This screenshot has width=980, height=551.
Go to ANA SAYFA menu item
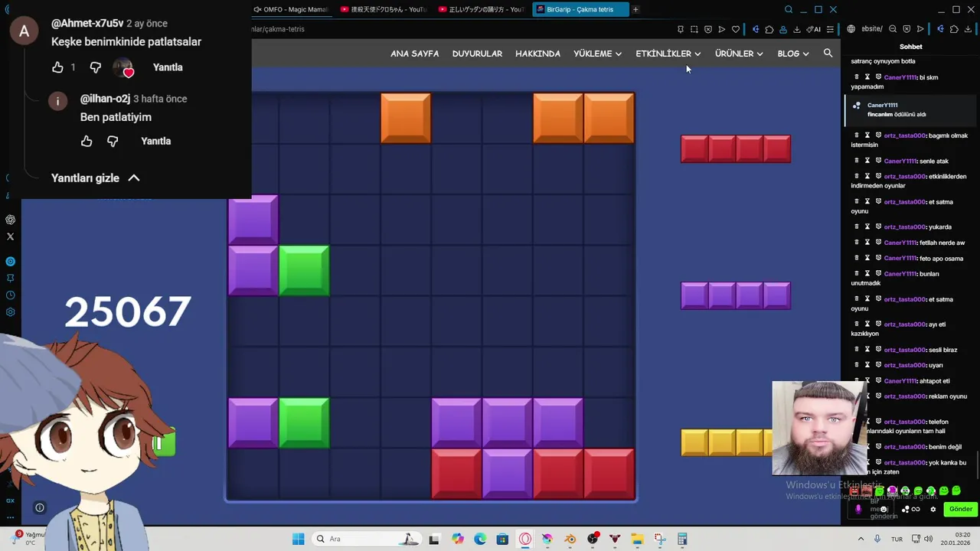[x=414, y=54]
